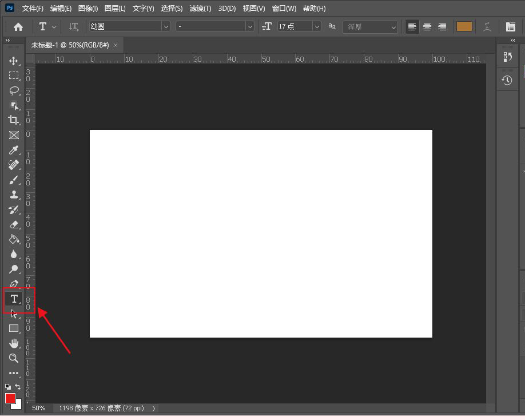Screen dimensions: 525x420
Task: Open the 滤镜 menu
Action: [x=200, y=8]
